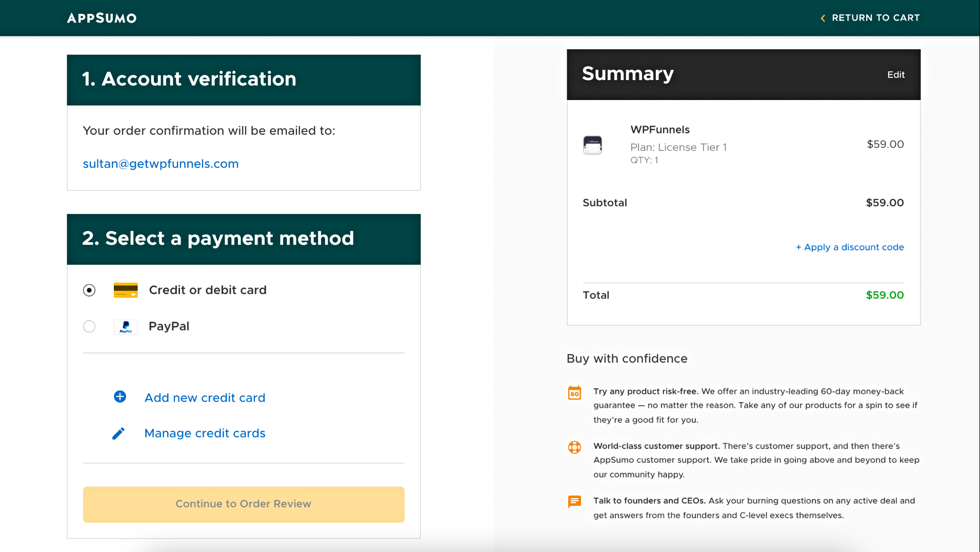Click the green total price $59.00
The height and width of the screenshot is (552, 980).
(885, 295)
